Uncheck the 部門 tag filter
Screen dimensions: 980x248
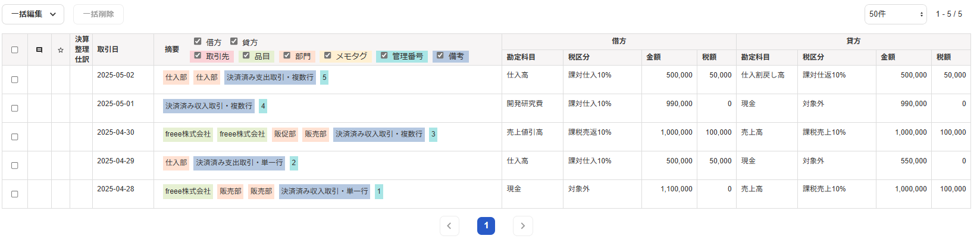click(x=287, y=55)
